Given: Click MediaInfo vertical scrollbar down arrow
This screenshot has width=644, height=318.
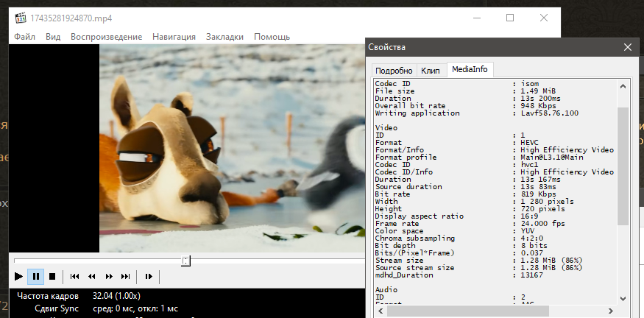Looking at the screenshot, I should coord(623,299).
